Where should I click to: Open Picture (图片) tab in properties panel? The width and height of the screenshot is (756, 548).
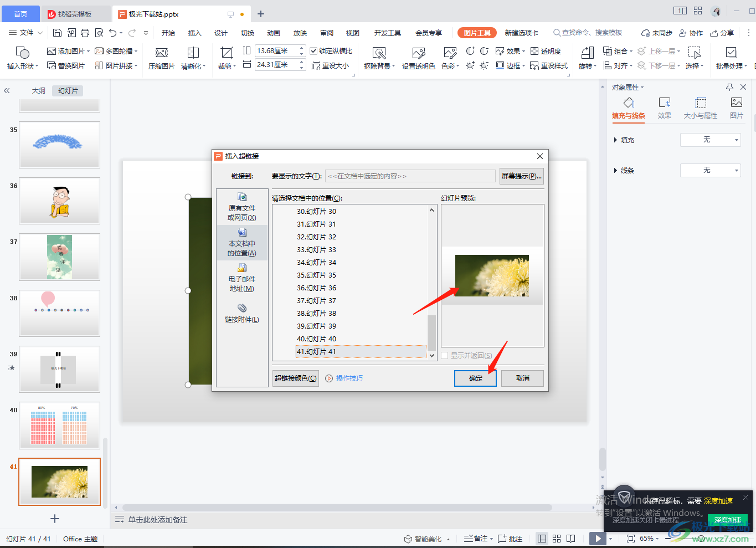(x=737, y=108)
